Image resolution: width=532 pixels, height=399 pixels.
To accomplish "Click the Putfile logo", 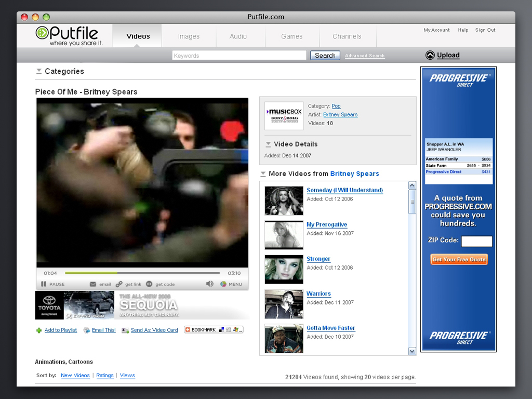I will 68,35.
